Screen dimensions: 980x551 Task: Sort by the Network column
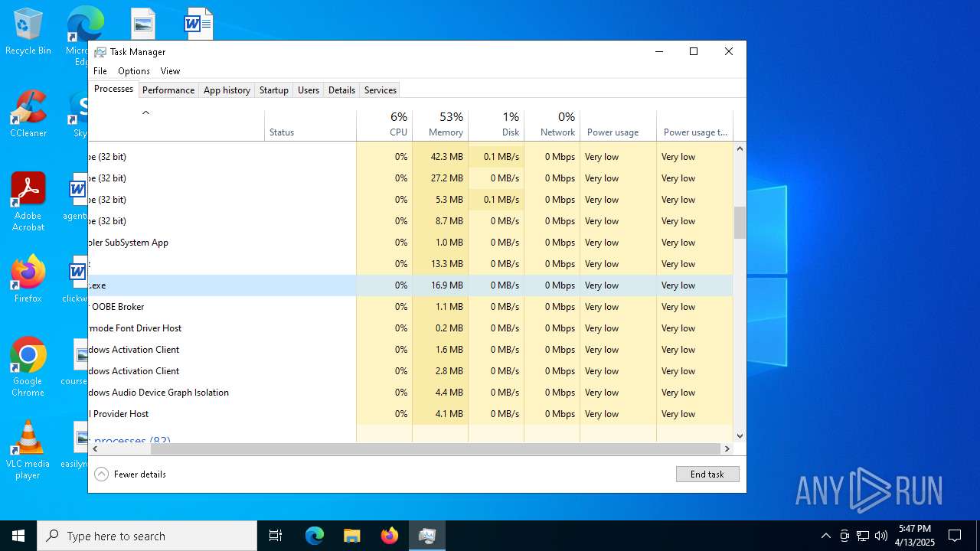(x=552, y=125)
